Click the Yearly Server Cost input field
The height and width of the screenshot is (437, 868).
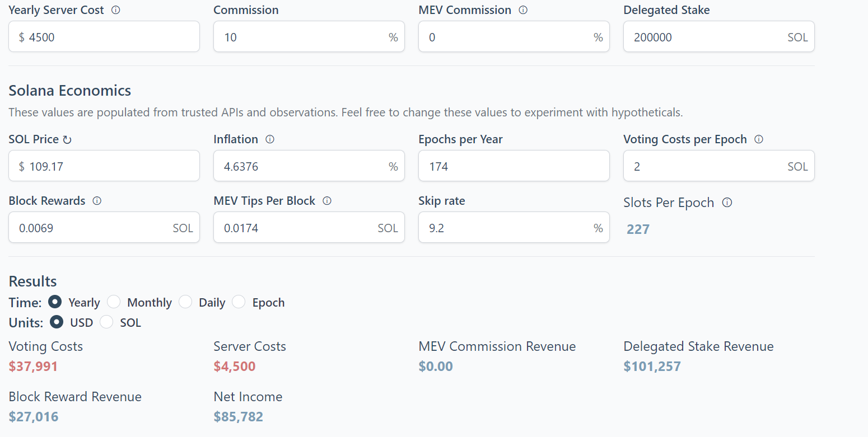(104, 37)
